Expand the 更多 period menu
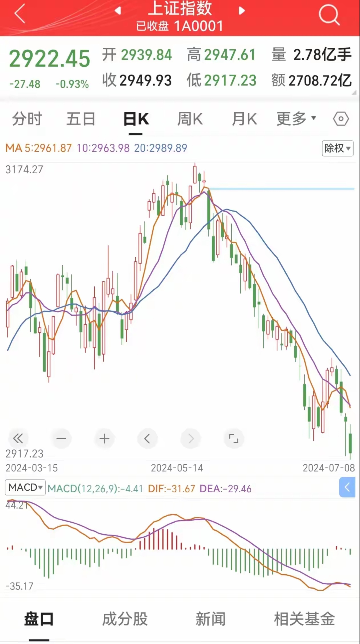The image size is (360, 644). pyautogui.click(x=296, y=119)
